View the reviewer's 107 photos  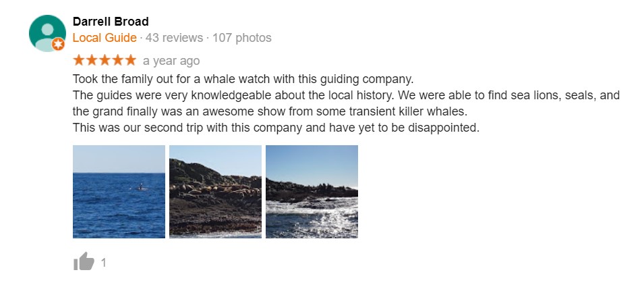[x=242, y=38]
